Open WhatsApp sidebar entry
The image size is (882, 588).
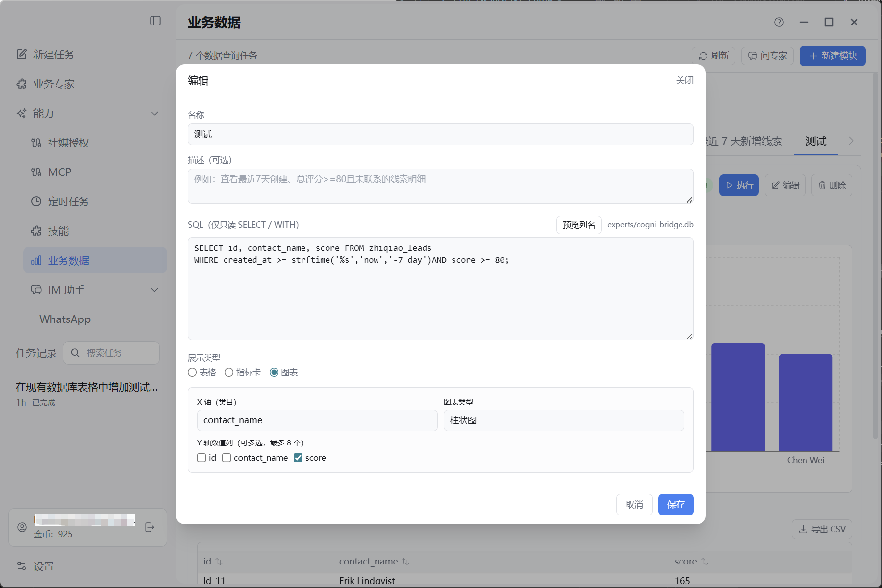[65, 319]
